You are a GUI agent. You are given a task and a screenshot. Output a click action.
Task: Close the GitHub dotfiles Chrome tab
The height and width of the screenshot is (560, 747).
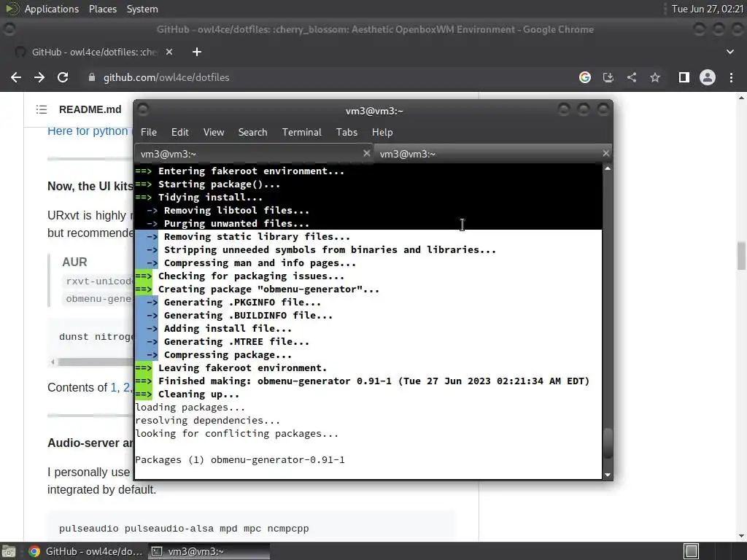click(x=169, y=52)
